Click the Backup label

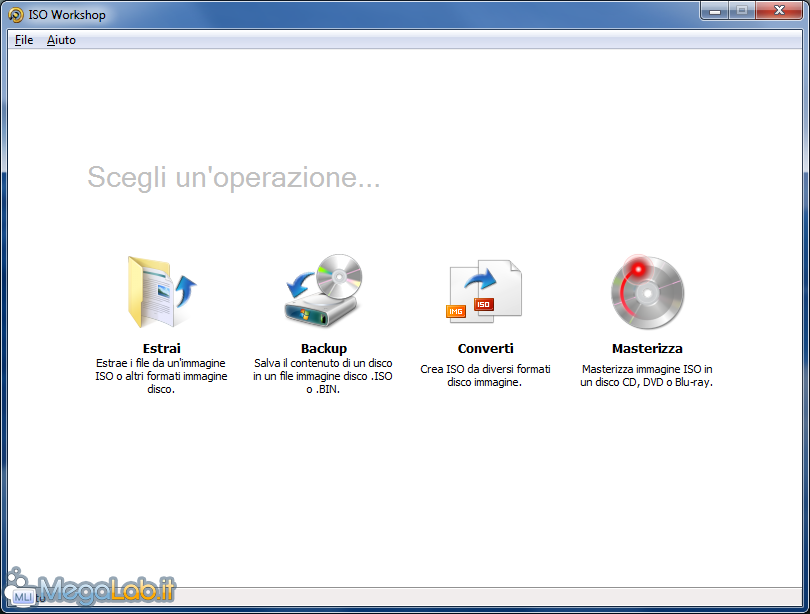tap(324, 349)
